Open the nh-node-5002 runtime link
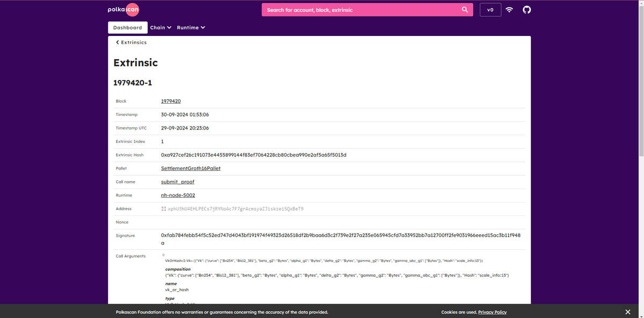Viewport: 644px width, 318px height. coord(178,195)
